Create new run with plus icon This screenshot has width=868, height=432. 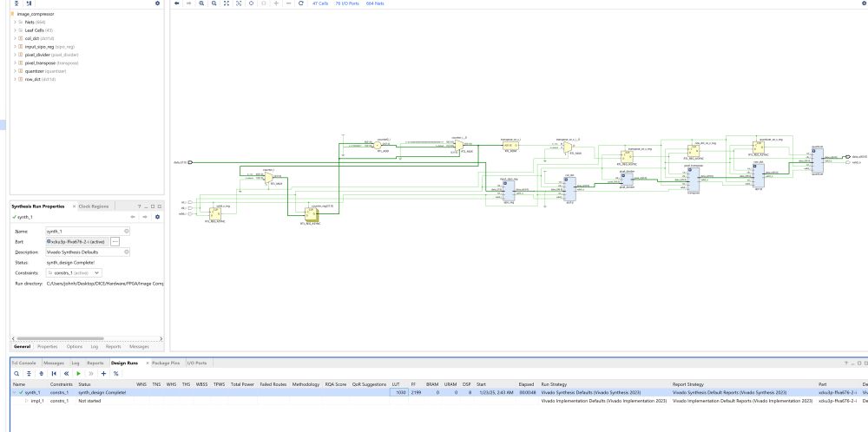(x=103, y=373)
